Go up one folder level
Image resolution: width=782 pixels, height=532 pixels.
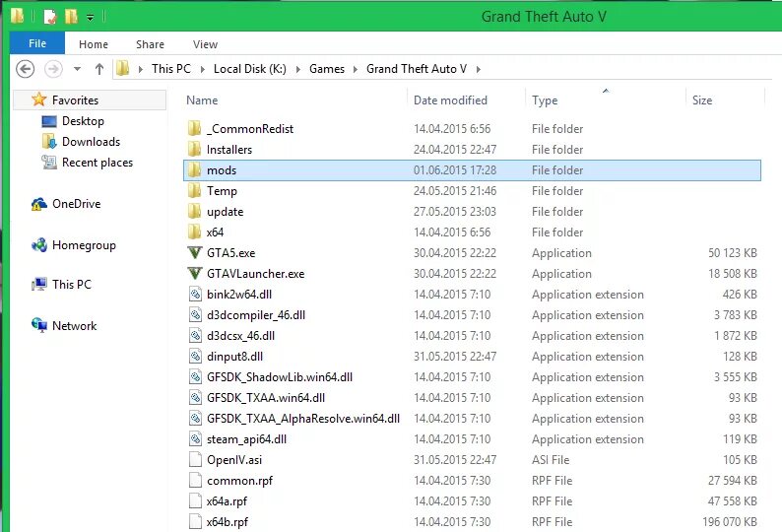click(x=99, y=69)
